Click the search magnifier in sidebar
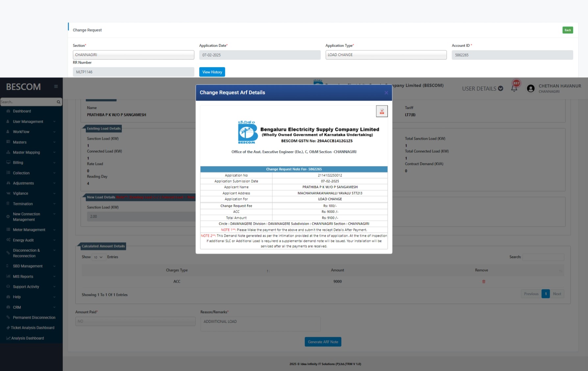Image resolution: width=588 pixels, height=371 pixels. pos(59,102)
